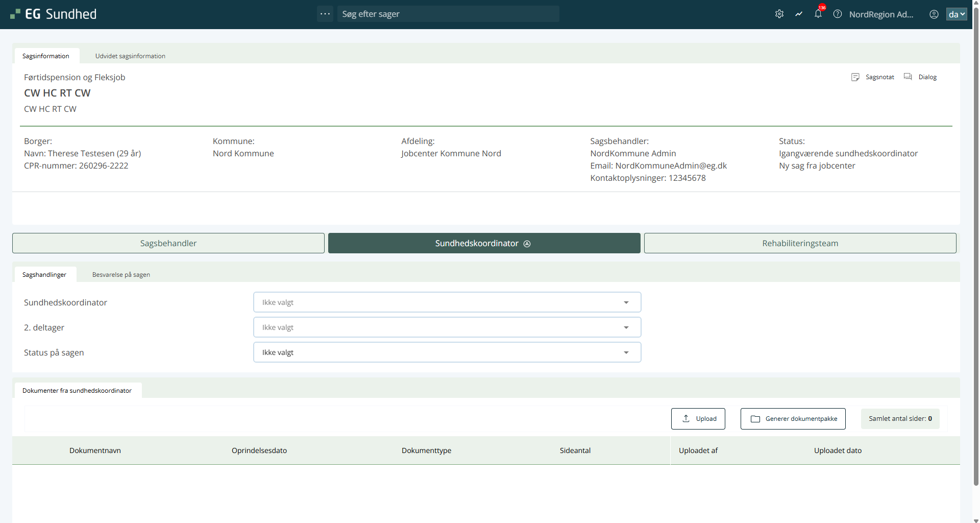Open the statistics trend chart icon
The image size is (980, 523).
pos(799,14)
